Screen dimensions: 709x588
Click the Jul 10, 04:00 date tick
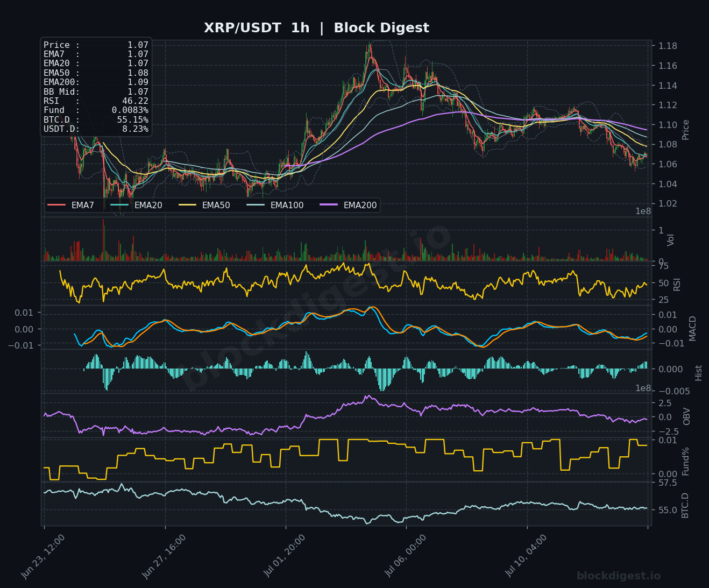pyautogui.click(x=526, y=556)
